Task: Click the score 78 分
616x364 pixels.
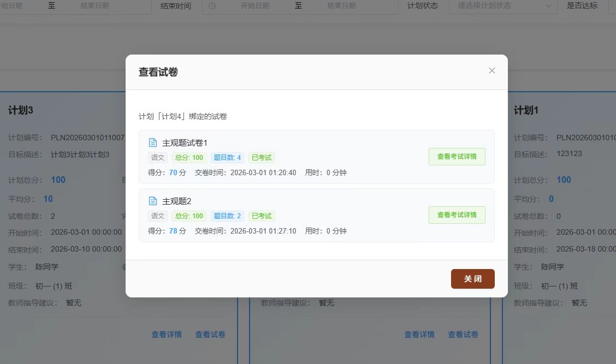Action: pyautogui.click(x=177, y=231)
